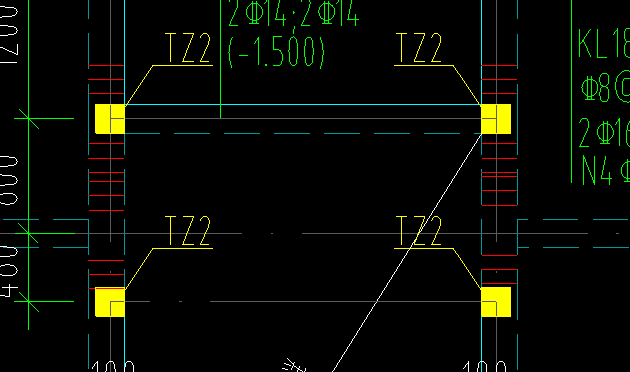Click the upper-right yellow column square
This screenshot has width=630, height=372.
click(x=496, y=119)
